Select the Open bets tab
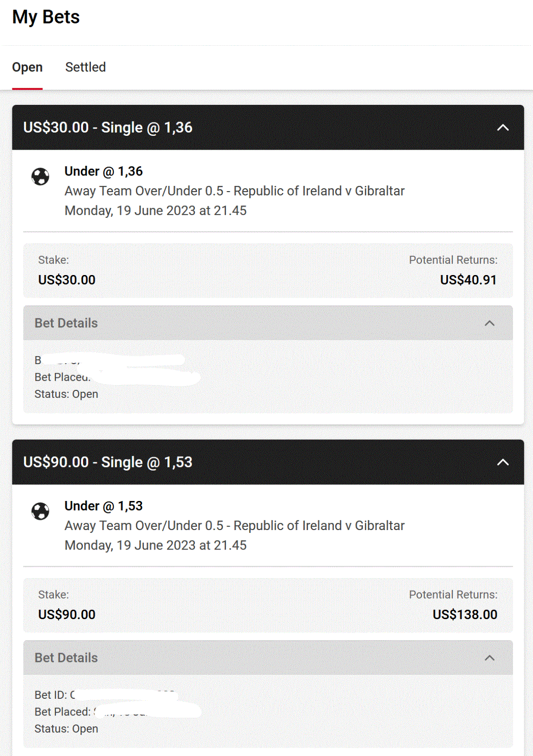This screenshot has height=756, width=533. click(27, 67)
